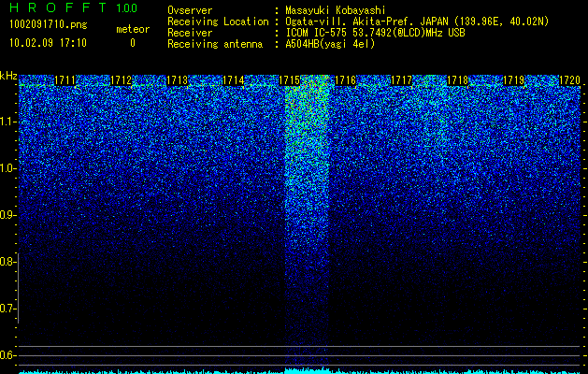The width and height of the screenshot is (588, 374).
Task: Click the 0.8 kHz axis tick label
Action: tap(7, 262)
